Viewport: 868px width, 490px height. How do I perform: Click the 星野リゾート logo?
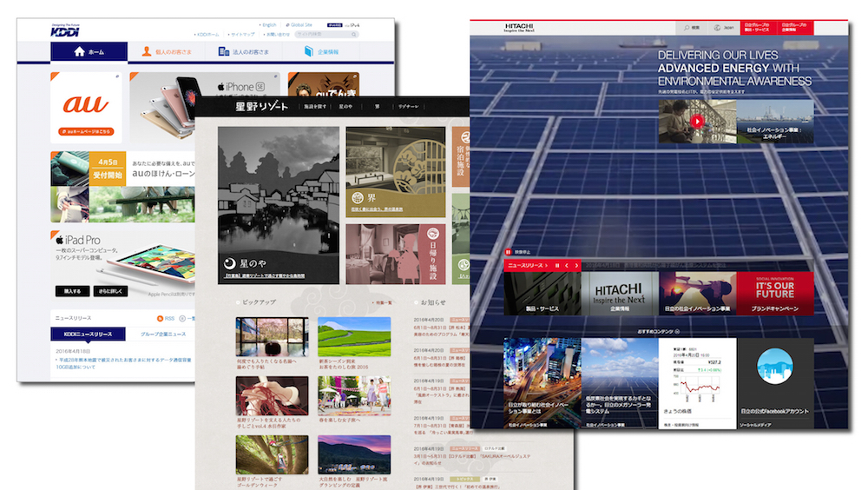tap(261, 106)
